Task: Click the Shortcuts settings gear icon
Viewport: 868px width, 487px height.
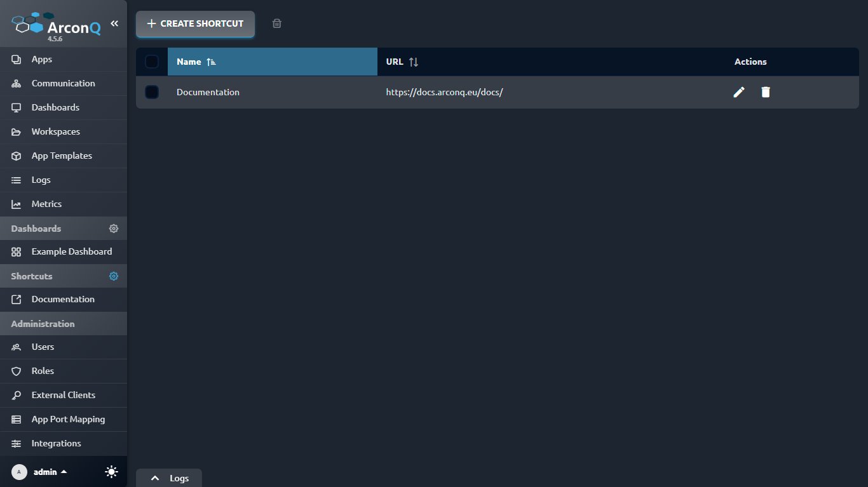Action: [114, 276]
